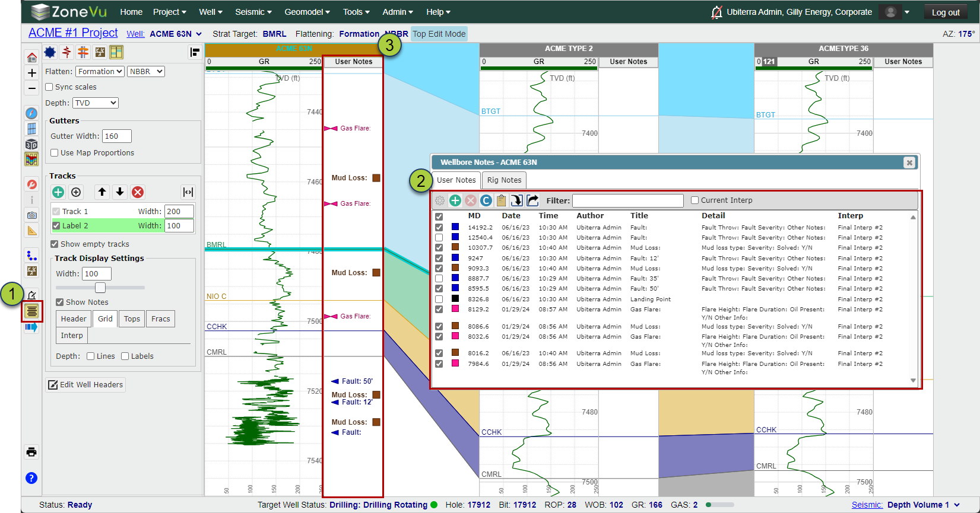Check the note row for MD 12540.4
Image resolution: width=980 pixels, height=513 pixels.
439,238
